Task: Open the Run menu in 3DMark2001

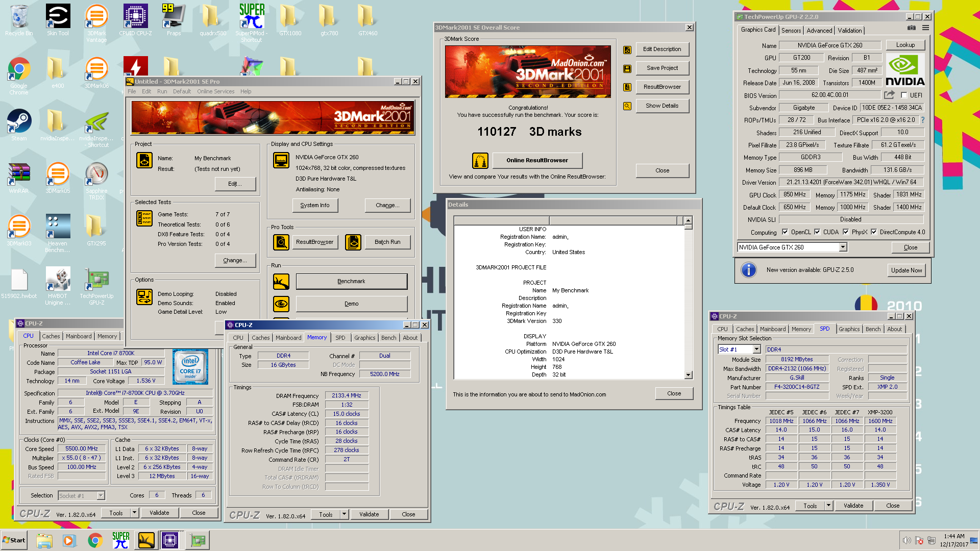Action: (x=162, y=92)
